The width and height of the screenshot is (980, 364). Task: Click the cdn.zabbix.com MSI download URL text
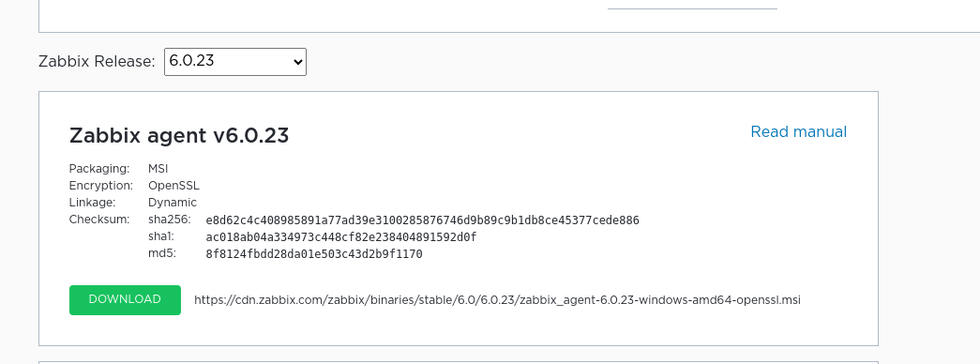[497, 300]
